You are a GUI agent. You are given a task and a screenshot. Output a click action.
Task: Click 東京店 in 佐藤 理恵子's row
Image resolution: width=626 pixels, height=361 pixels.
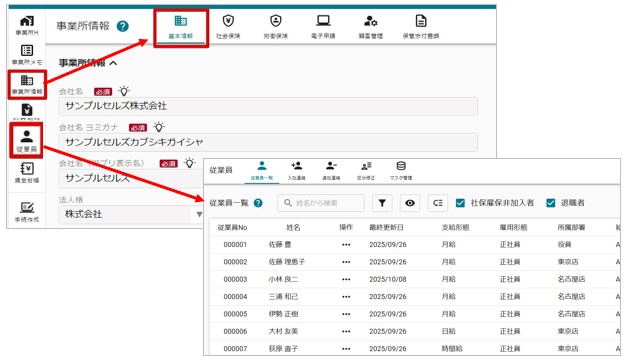[x=568, y=262]
